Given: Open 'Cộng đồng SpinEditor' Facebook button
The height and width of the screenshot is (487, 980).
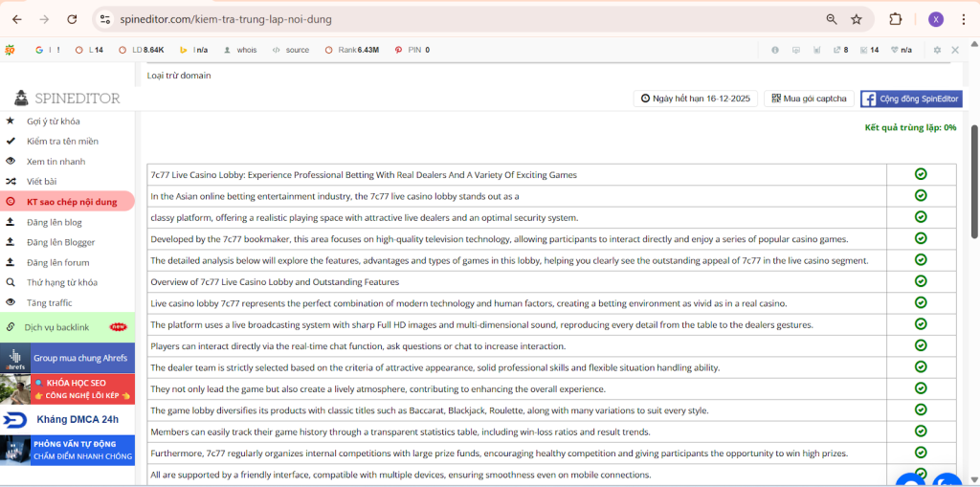Looking at the screenshot, I should [x=911, y=99].
